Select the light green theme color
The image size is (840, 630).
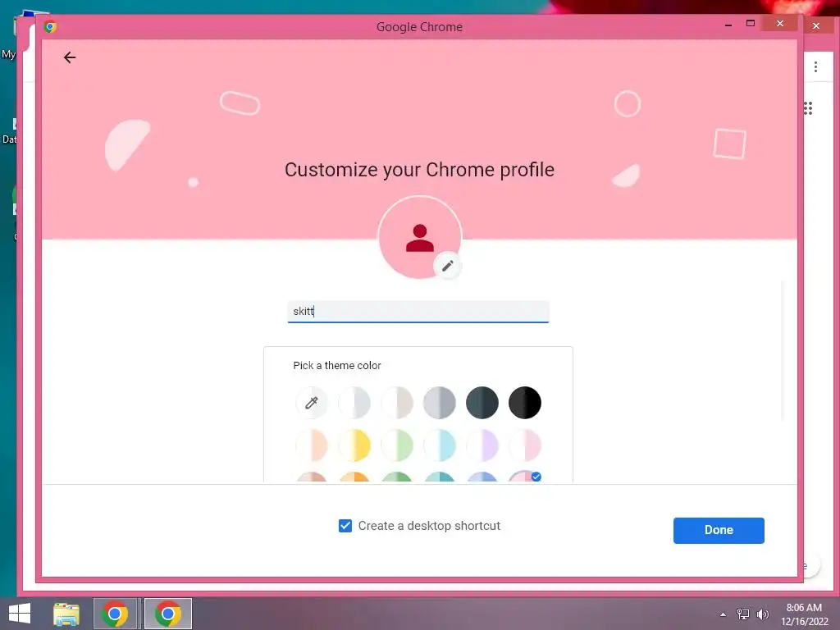[397, 445]
